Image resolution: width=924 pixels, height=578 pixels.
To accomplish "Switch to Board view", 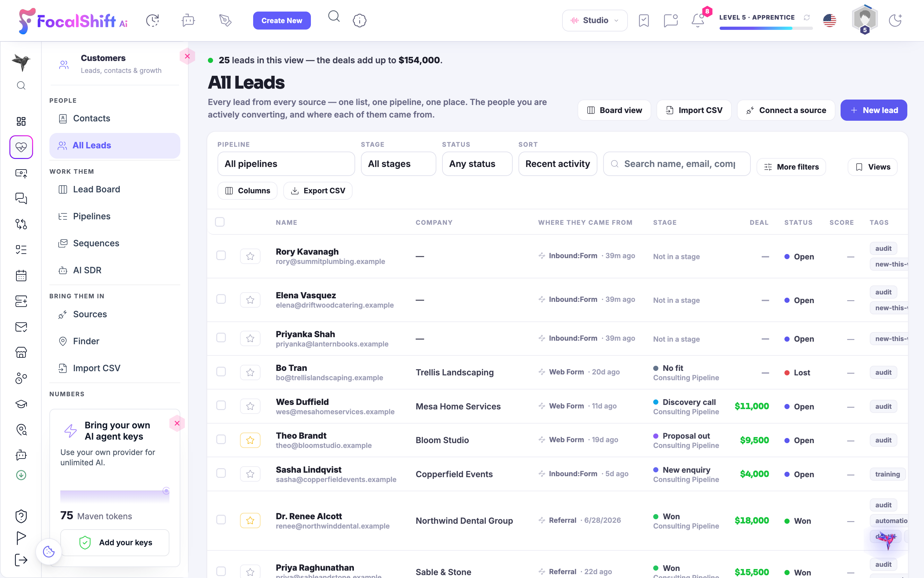I will (614, 110).
